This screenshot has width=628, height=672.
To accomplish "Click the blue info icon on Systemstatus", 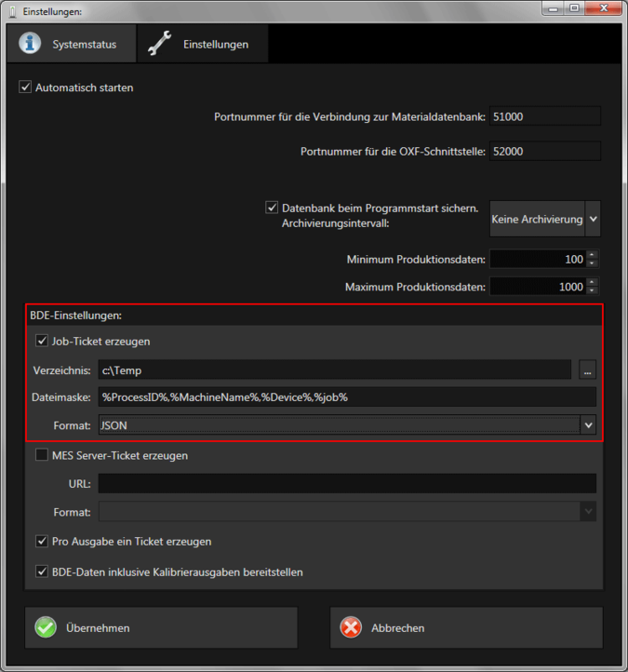I will pyautogui.click(x=30, y=44).
